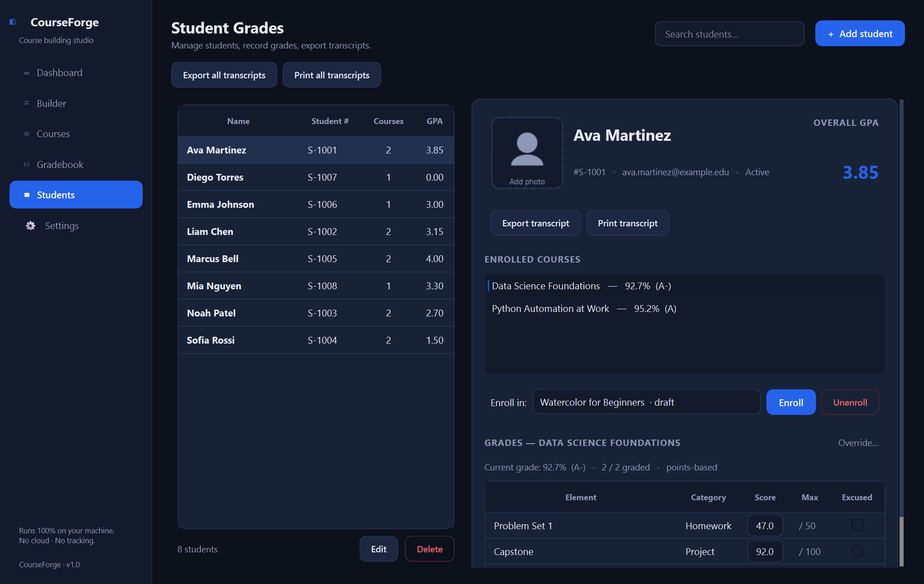The height and width of the screenshot is (584, 924).
Task: Click the red Unenroll button
Action: point(850,402)
